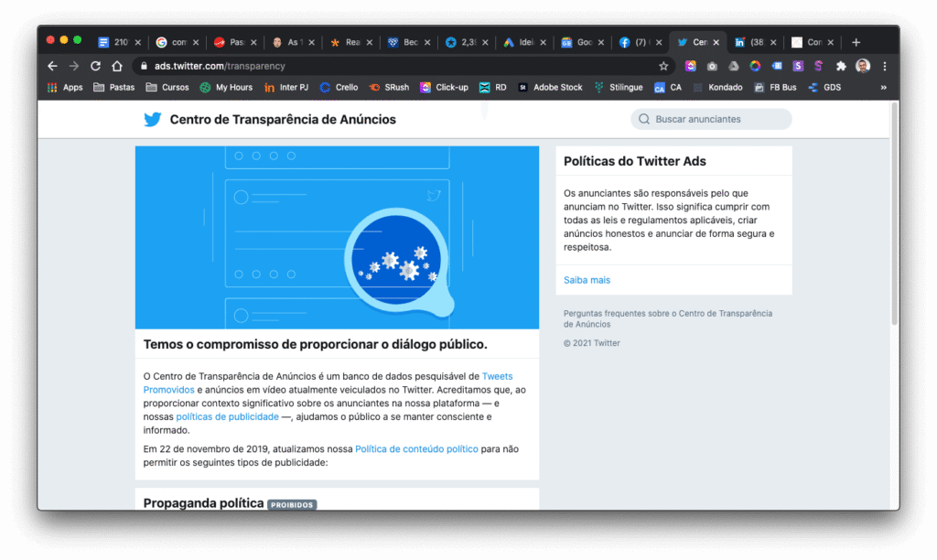Open the GDS bookmark
Viewport: 937px width, 560px height.
[824, 87]
